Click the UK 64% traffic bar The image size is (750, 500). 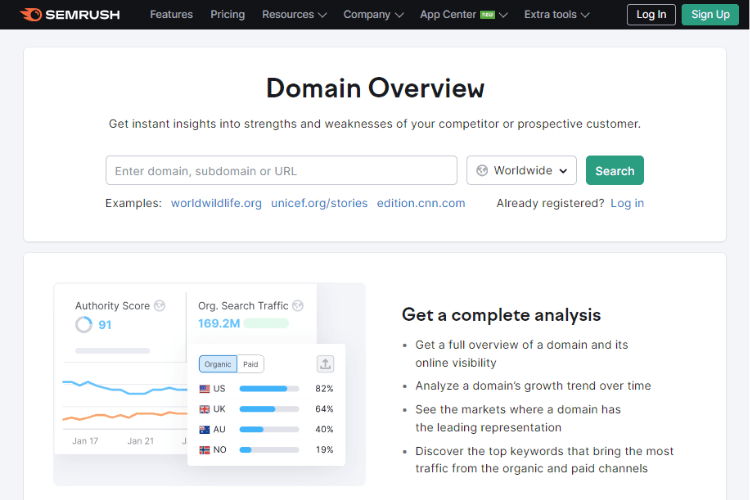(x=269, y=409)
